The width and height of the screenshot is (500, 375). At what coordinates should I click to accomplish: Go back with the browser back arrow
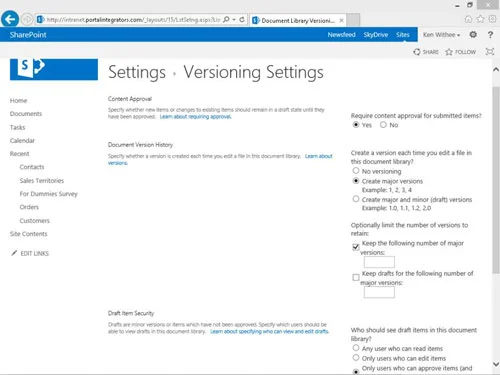[10, 19]
